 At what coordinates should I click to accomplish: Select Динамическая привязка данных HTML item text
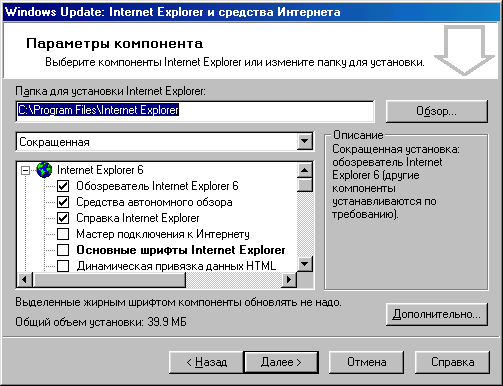176,266
